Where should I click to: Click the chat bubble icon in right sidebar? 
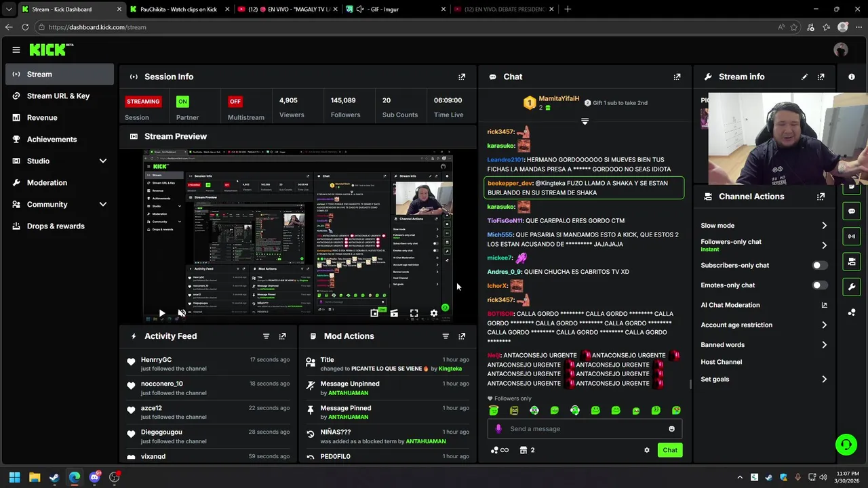pos(852,211)
